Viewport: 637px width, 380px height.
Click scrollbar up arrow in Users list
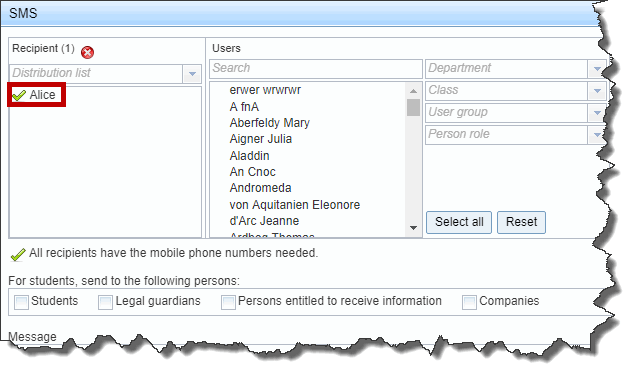[x=414, y=91]
